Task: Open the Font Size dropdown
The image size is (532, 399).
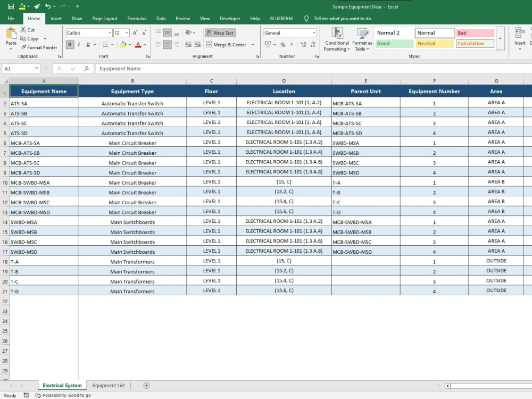Action: [128, 32]
